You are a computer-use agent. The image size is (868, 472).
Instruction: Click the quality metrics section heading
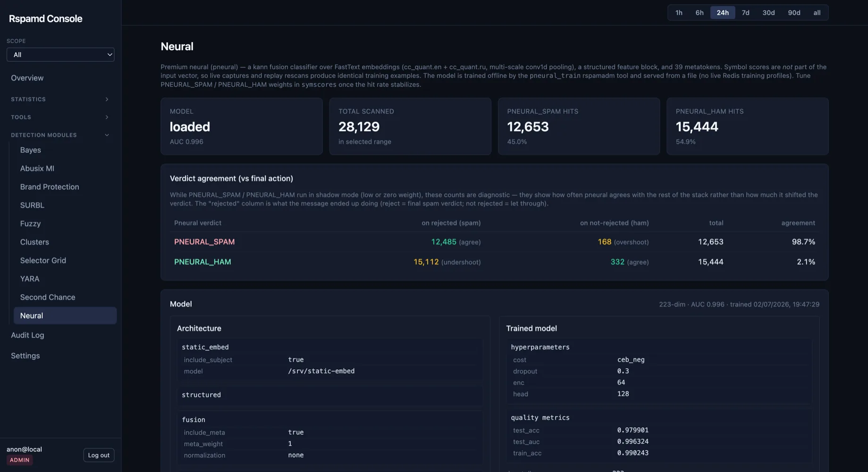540,418
